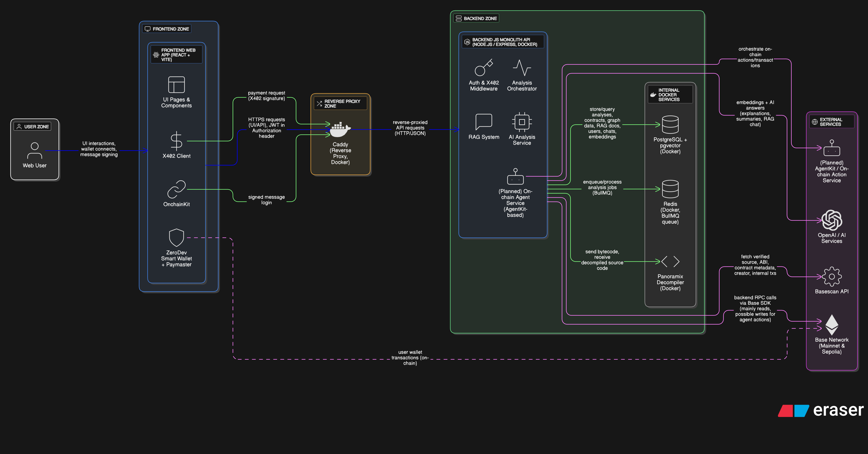Screen dimensions: 868x454
Task: Click the ZeroDev Smart Wallet shield icon
Action: tap(176, 238)
